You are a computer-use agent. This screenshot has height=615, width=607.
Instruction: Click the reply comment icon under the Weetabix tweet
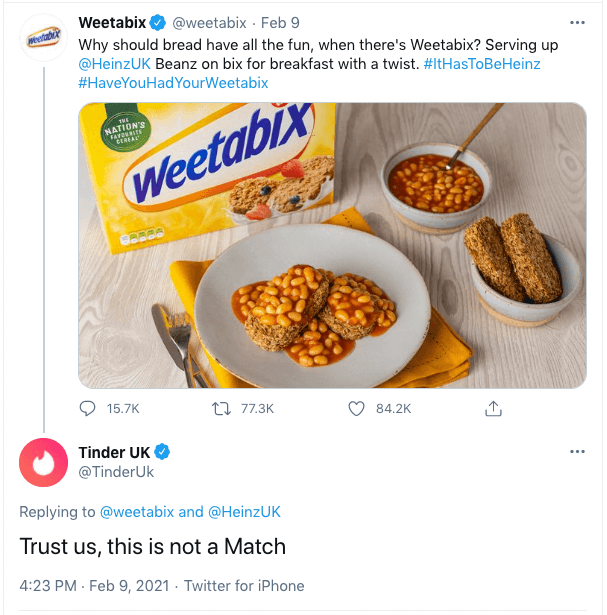(x=88, y=408)
